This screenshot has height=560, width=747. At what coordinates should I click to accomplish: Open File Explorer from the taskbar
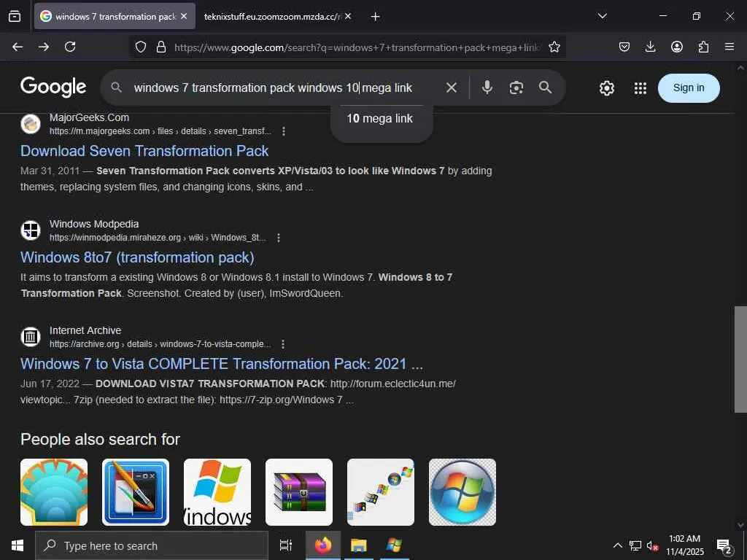pos(359,545)
